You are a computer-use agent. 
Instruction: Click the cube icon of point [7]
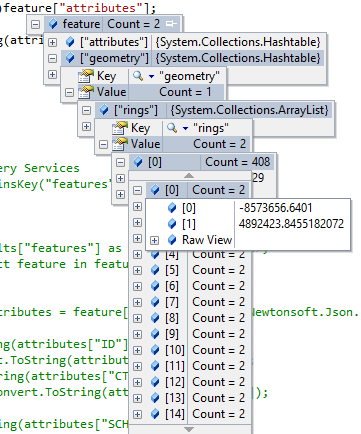click(155, 302)
